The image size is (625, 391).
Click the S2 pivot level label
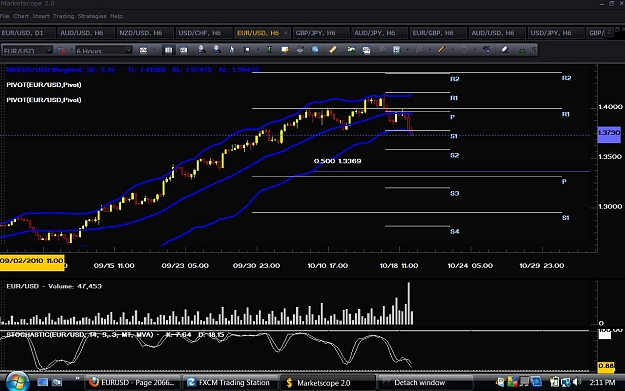(455, 155)
